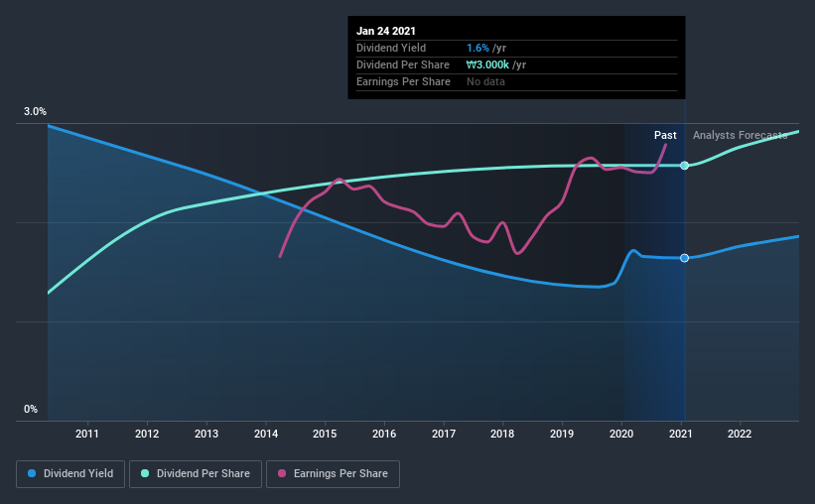815x504 pixels.
Task: Click the 0% y-axis label
Action: click(x=31, y=410)
